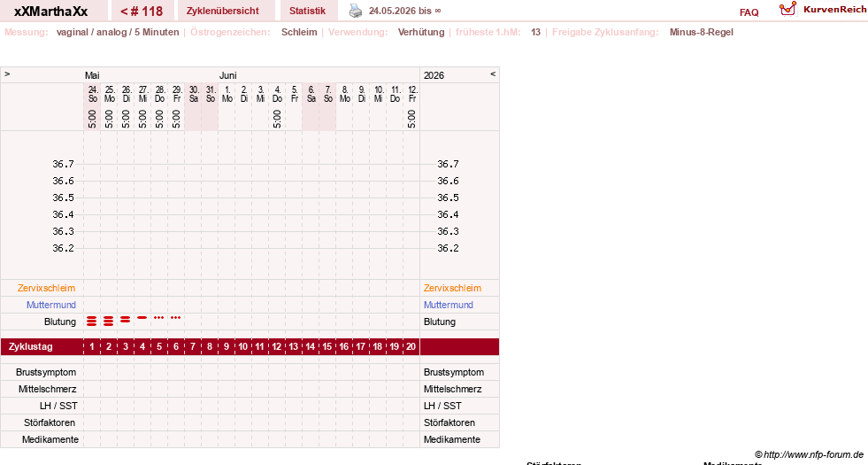The height and width of the screenshot is (465, 868).
Task: Click the right Muttermund label
Action: (449, 305)
